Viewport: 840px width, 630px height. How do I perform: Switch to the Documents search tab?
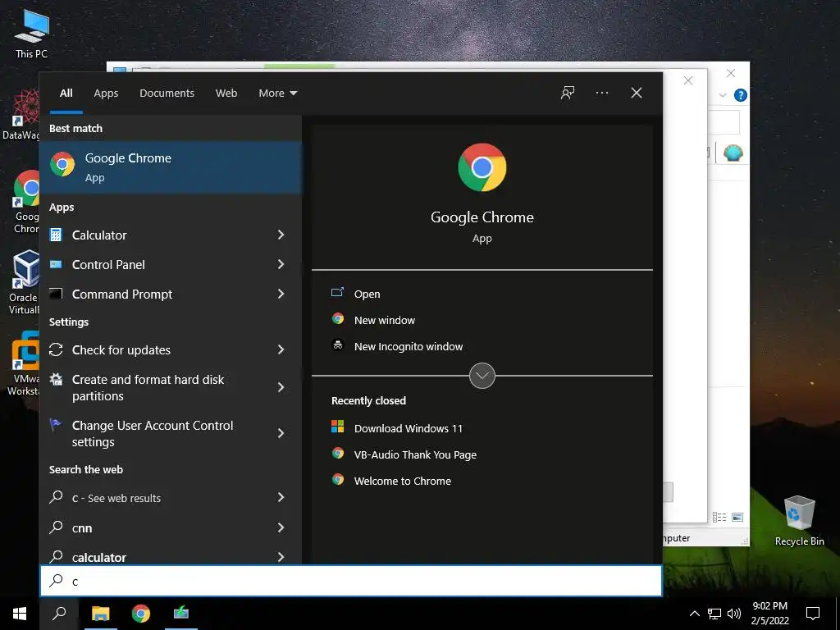click(167, 94)
